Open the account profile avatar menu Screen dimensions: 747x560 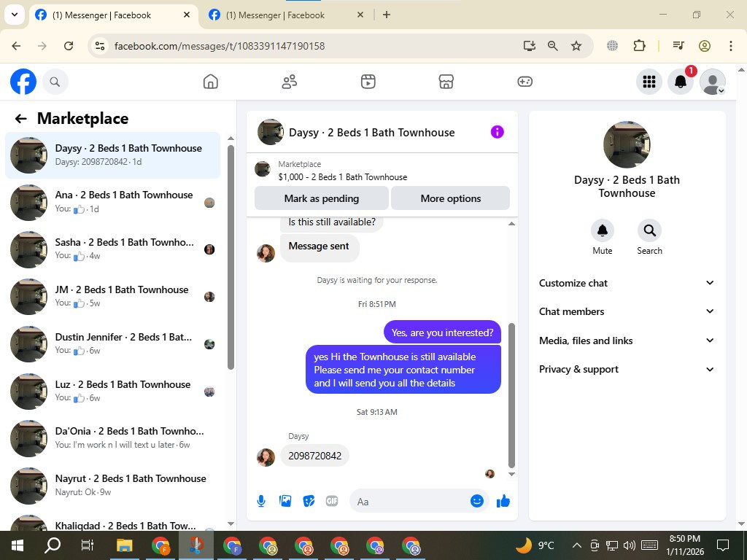[712, 82]
